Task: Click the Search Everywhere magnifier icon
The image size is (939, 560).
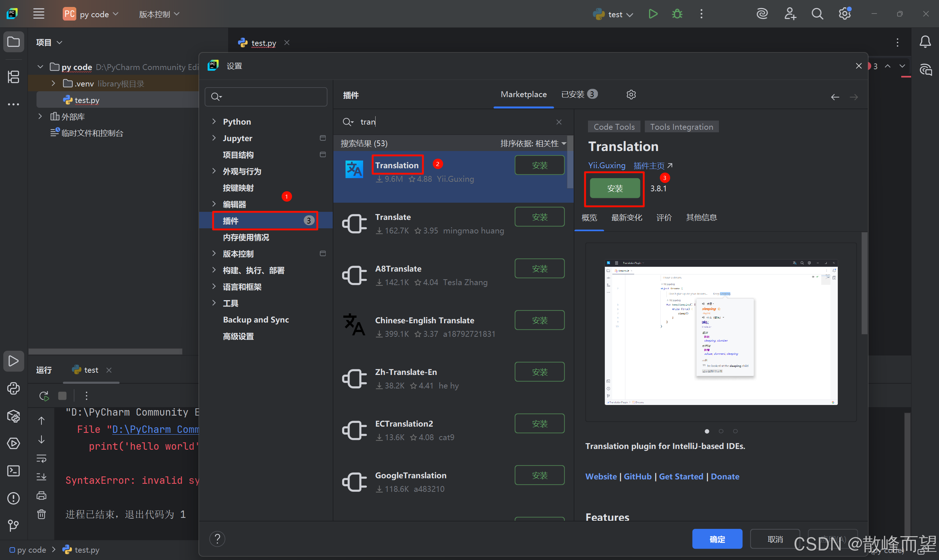Action: (x=817, y=14)
